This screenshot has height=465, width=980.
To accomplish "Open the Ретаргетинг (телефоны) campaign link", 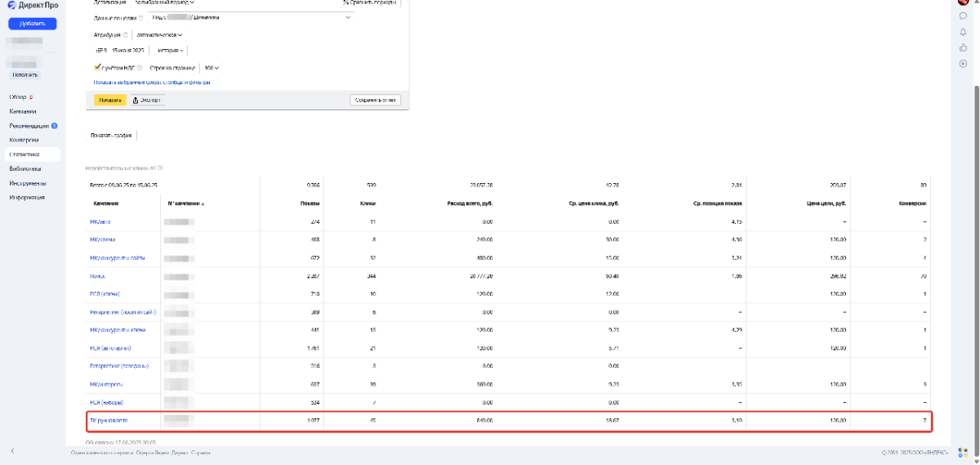I will [118, 365].
